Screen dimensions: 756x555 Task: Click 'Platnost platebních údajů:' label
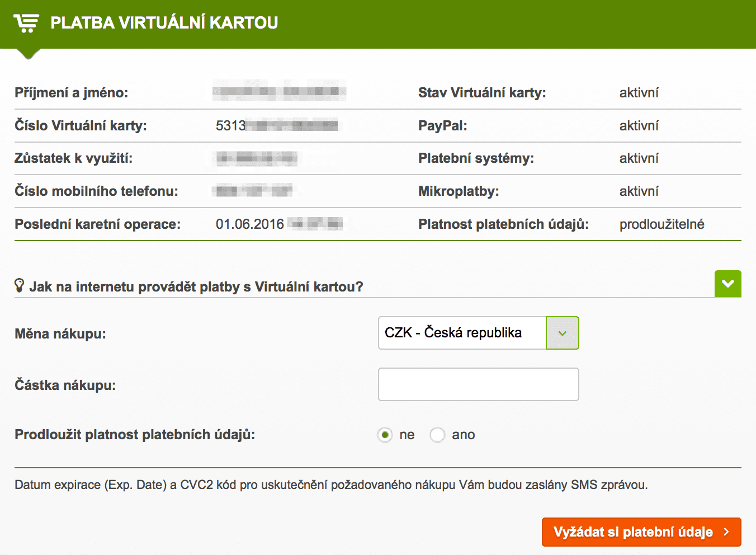[503, 224]
